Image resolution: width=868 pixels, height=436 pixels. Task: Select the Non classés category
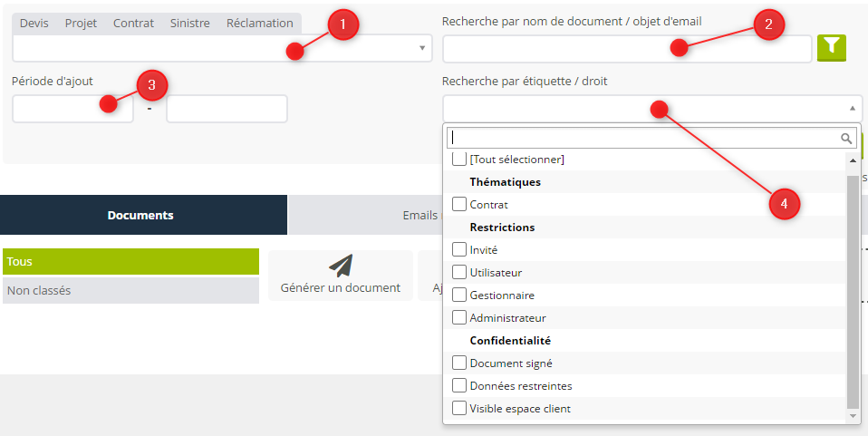click(130, 290)
